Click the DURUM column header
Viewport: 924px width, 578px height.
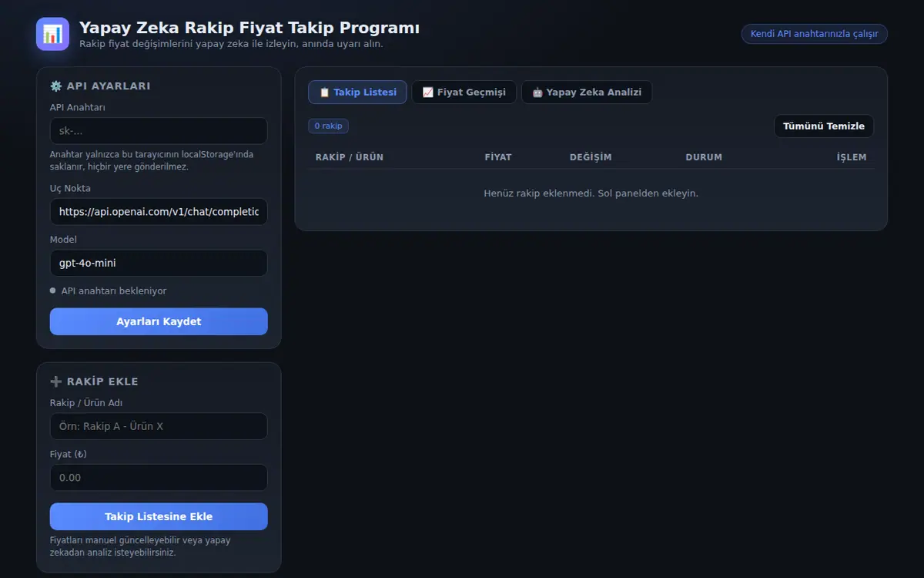[x=704, y=157]
